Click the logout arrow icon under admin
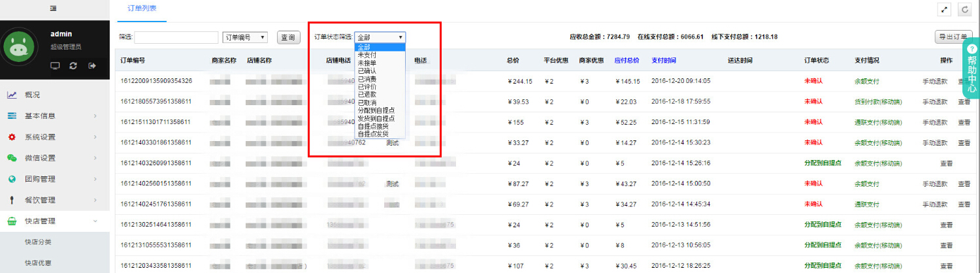 [92, 65]
